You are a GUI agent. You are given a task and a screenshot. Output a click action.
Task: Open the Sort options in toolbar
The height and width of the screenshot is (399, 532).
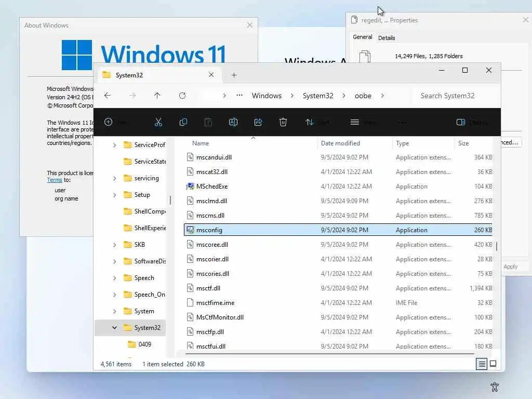(317, 122)
